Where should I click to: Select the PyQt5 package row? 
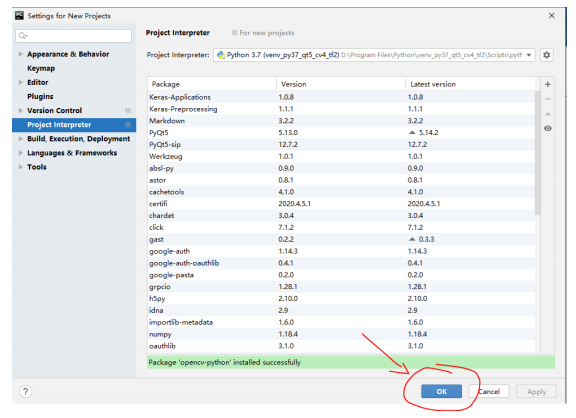click(341, 133)
